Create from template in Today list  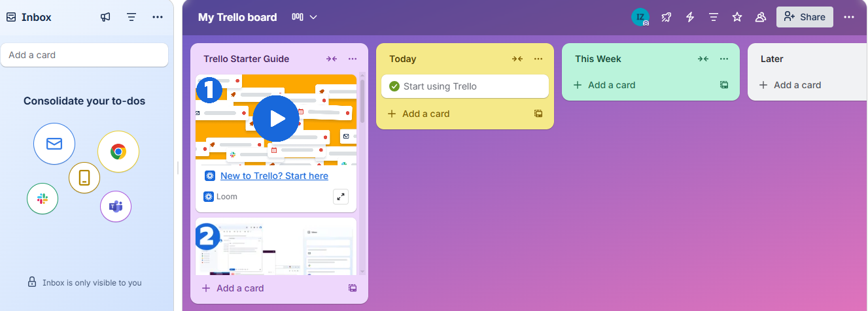click(x=538, y=114)
